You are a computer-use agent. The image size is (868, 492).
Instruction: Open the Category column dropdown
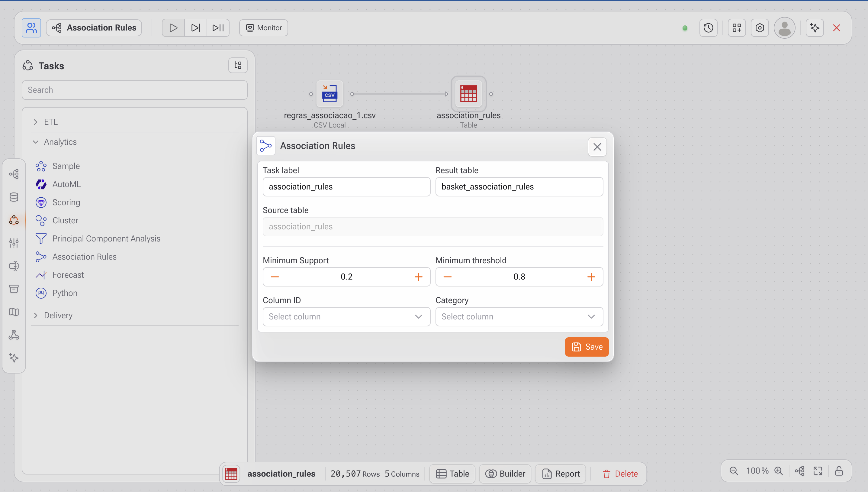pos(519,317)
